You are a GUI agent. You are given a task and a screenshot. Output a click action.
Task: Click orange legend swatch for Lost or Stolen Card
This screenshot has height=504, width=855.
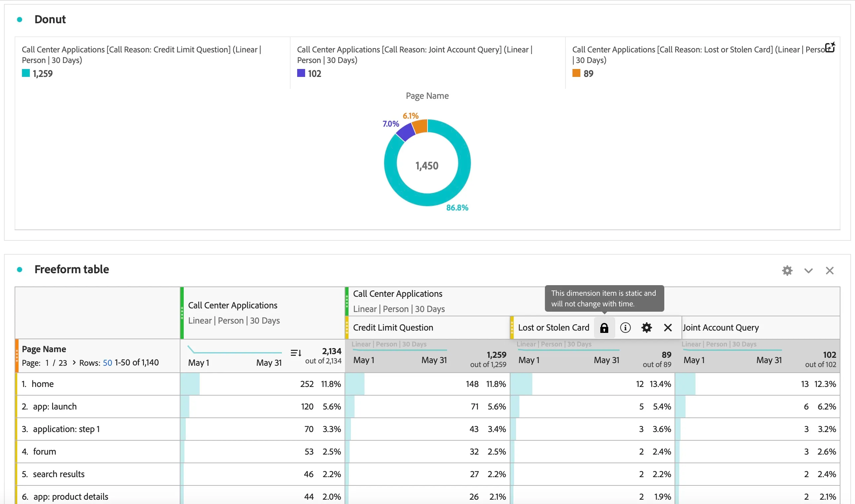(576, 73)
